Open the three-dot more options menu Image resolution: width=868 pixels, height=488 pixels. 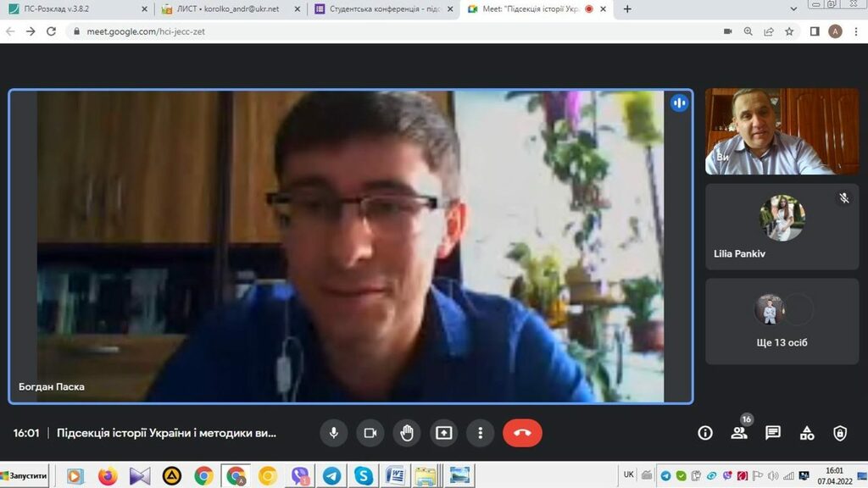point(481,433)
